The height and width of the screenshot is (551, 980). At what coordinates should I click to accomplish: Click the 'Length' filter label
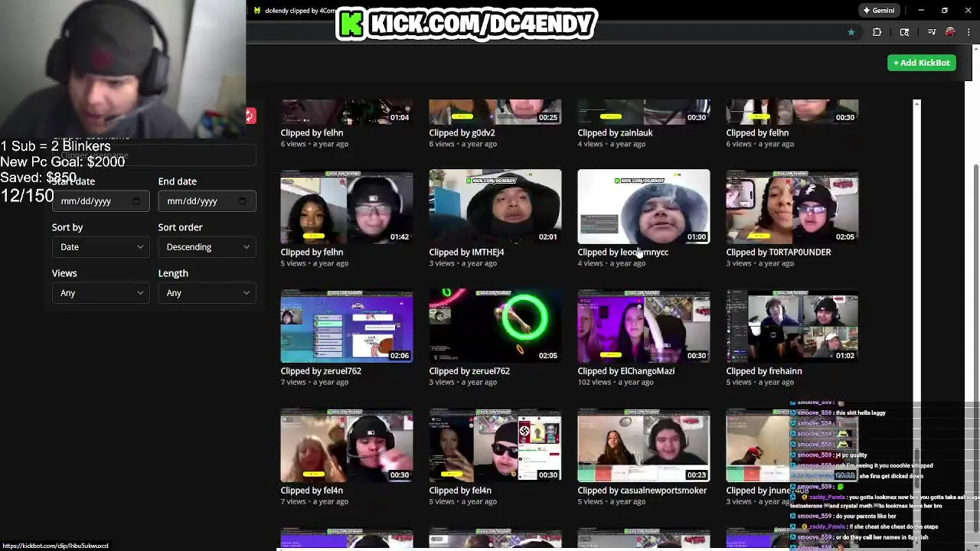click(x=173, y=273)
